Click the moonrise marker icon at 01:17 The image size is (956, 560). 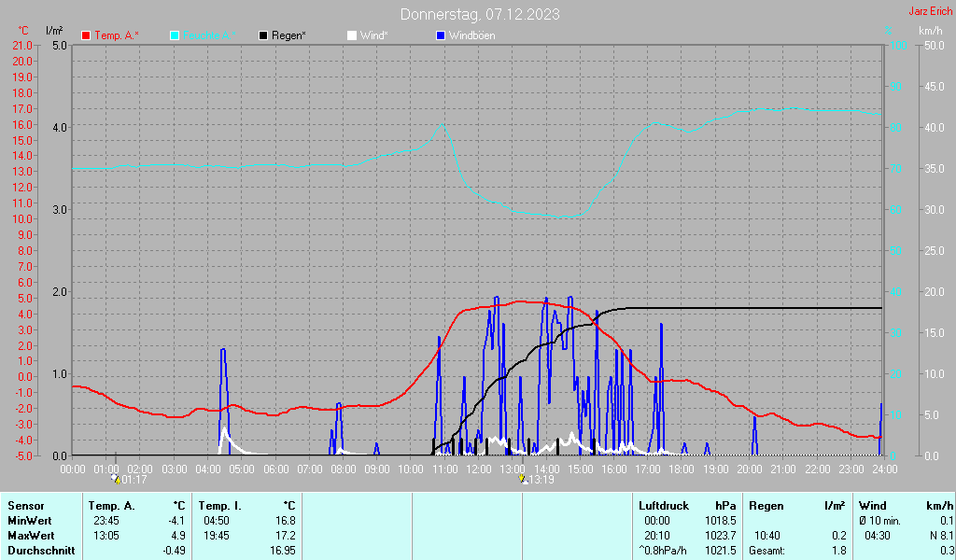[116, 480]
